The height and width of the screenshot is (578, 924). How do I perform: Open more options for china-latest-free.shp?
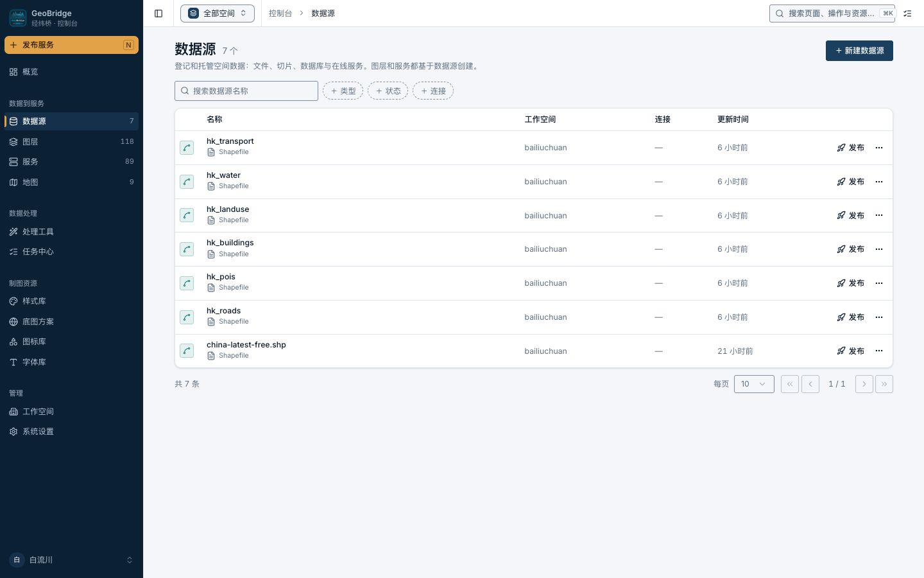pyautogui.click(x=879, y=351)
